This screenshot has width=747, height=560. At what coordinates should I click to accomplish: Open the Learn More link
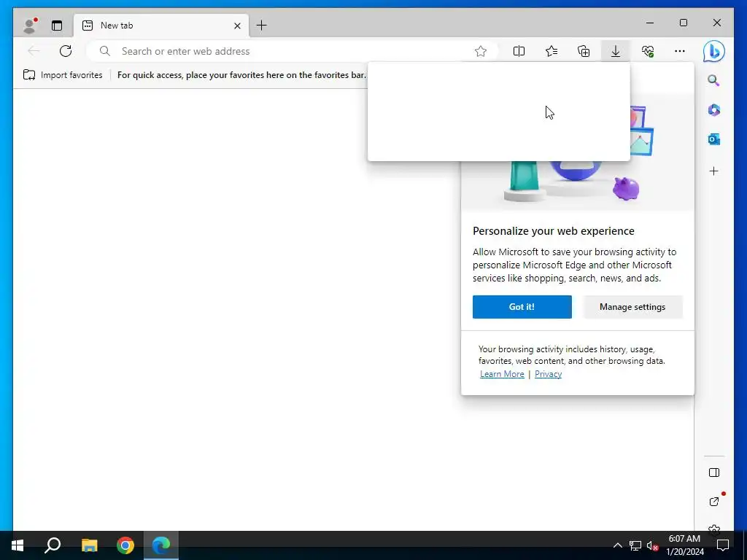pos(502,374)
